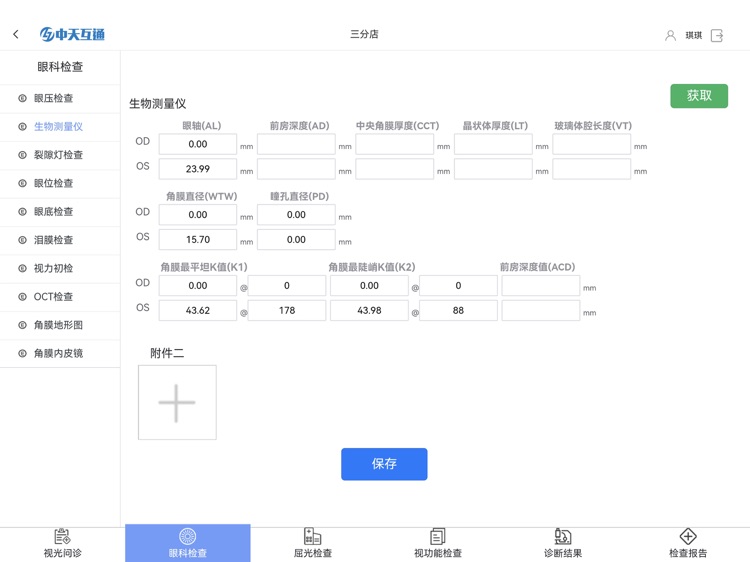
Task: Click the bullet icon beside OCT检查
Action: pos(22,297)
